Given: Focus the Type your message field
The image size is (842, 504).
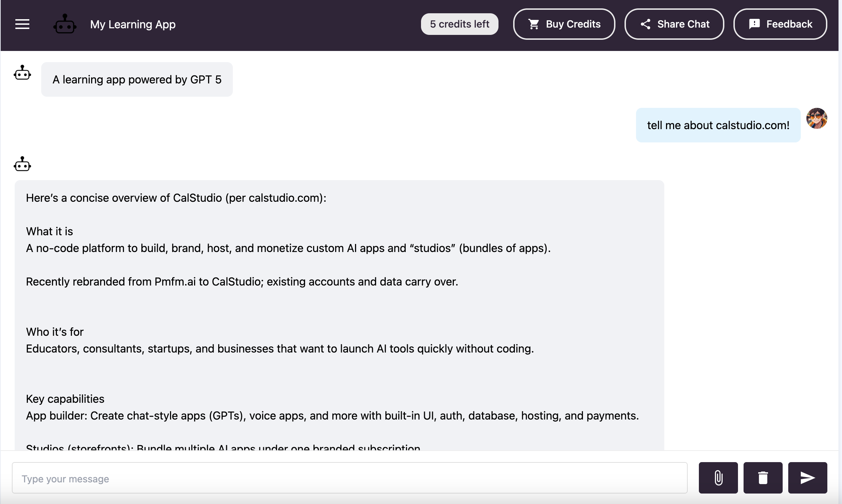Looking at the screenshot, I should 349,478.
